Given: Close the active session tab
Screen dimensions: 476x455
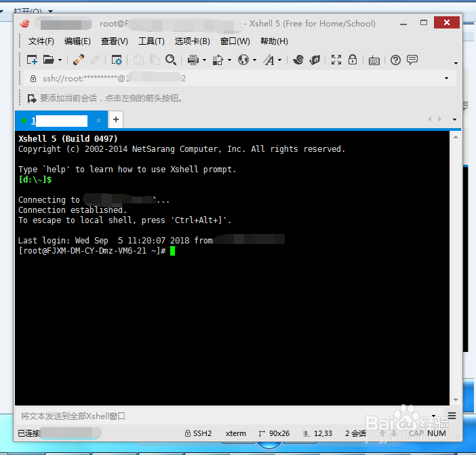Looking at the screenshot, I should click(98, 121).
